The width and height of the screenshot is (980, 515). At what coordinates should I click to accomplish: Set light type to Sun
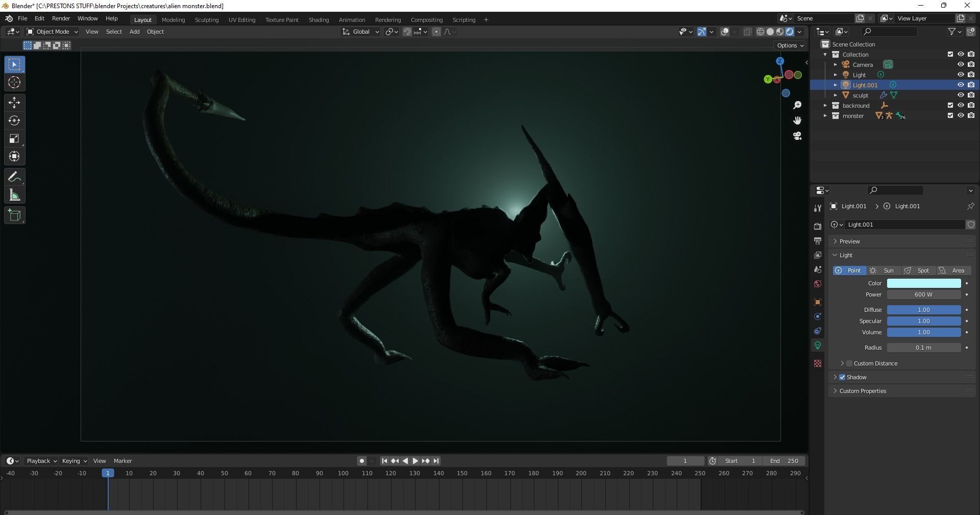884,271
